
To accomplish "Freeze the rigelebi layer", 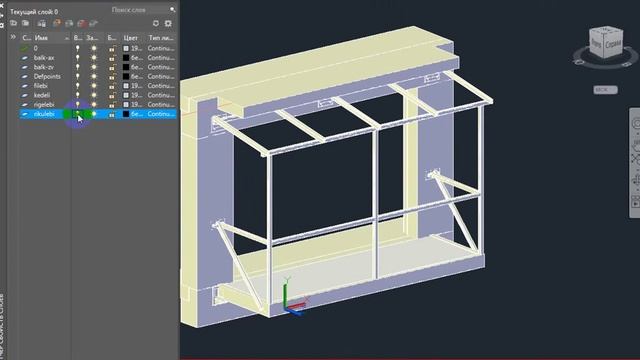I will pyautogui.click(x=94, y=104).
